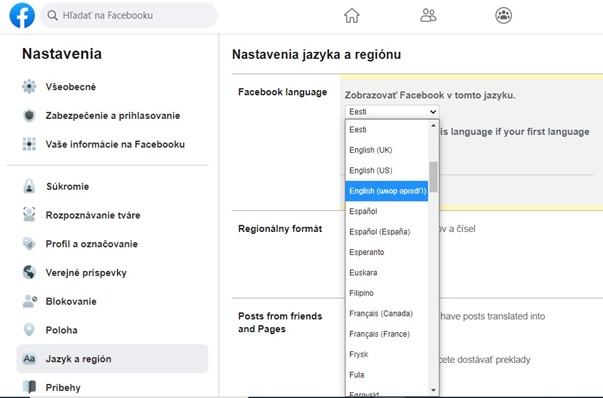The image size is (603, 398).
Task: Click the tag icon beside Profil a označovanie
Action: [x=29, y=243]
